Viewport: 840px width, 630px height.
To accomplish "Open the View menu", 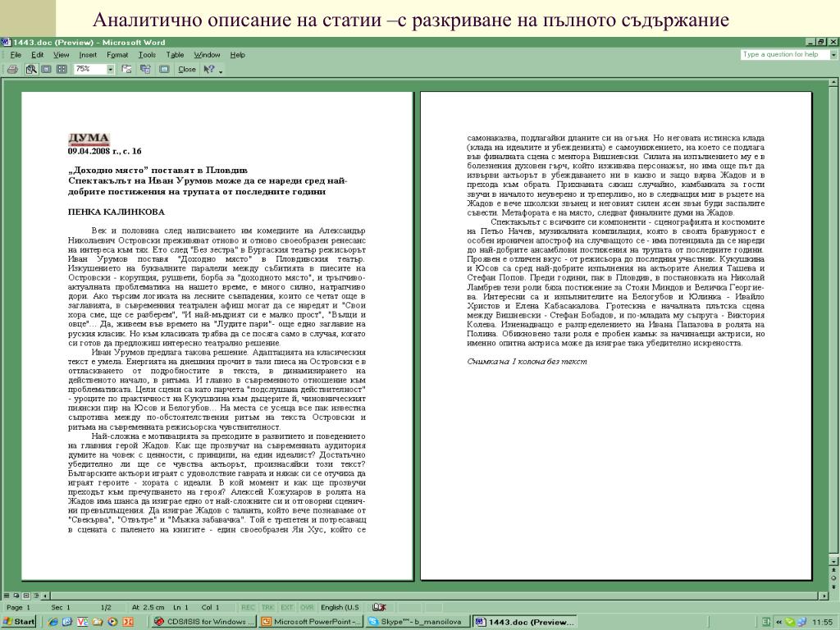I will point(61,55).
